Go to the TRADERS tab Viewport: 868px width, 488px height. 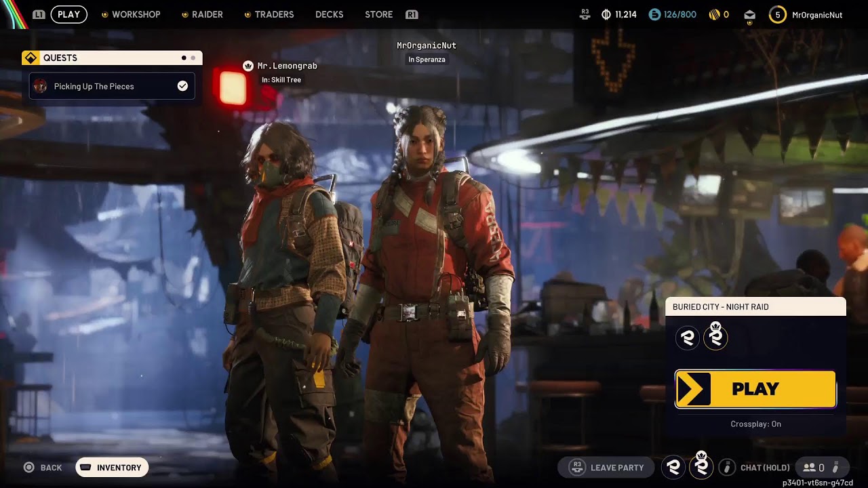click(275, 14)
